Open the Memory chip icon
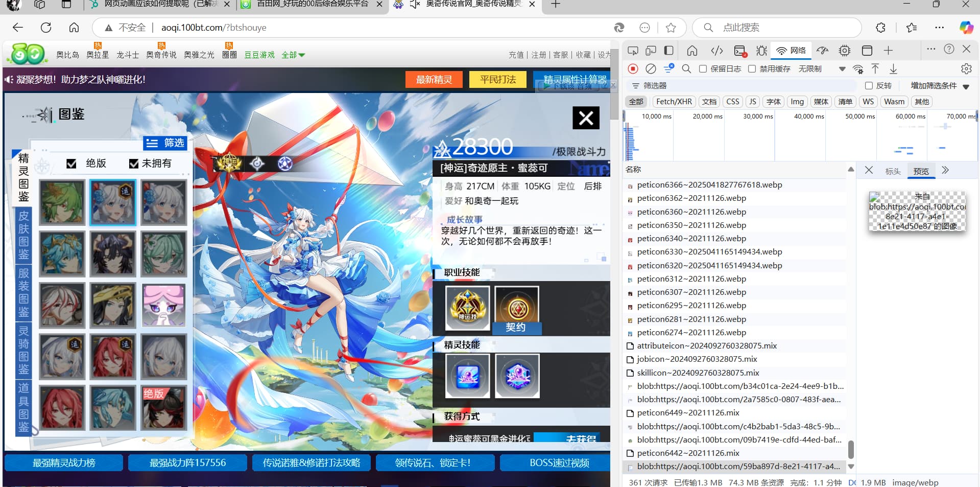 [x=845, y=50]
